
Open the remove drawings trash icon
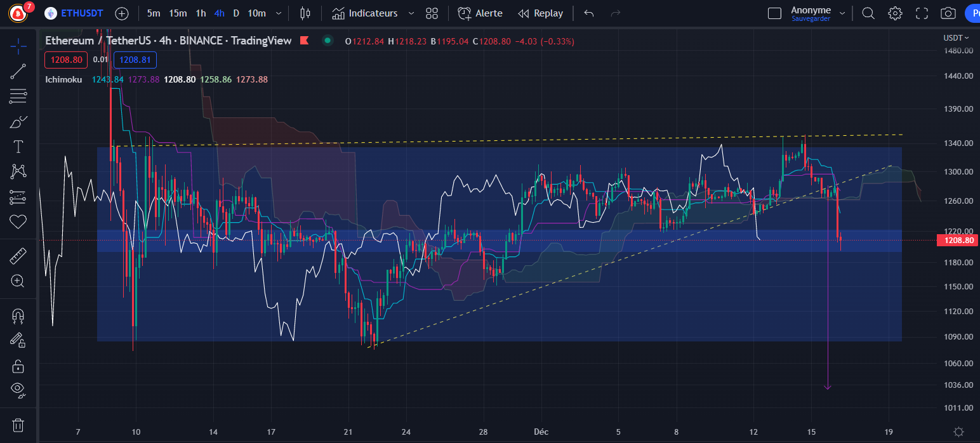click(x=18, y=425)
